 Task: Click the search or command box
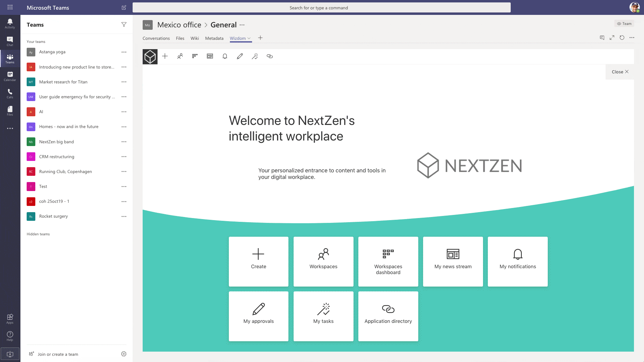tap(321, 8)
